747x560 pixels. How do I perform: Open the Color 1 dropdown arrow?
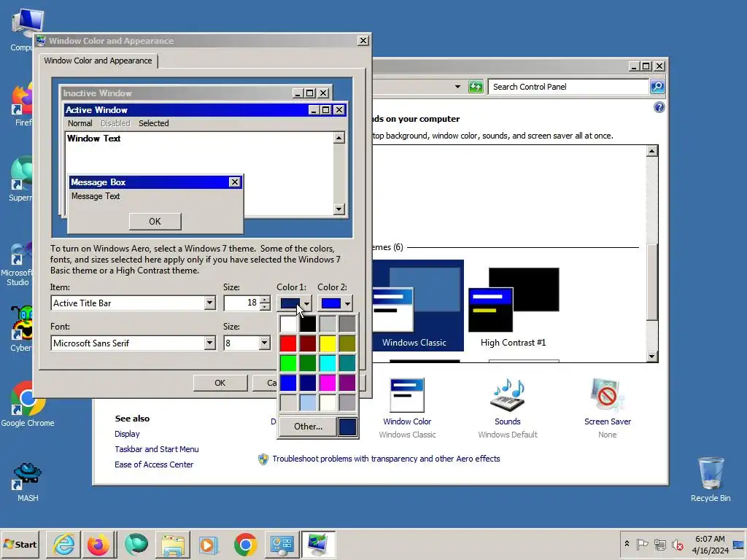tap(306, 303)
